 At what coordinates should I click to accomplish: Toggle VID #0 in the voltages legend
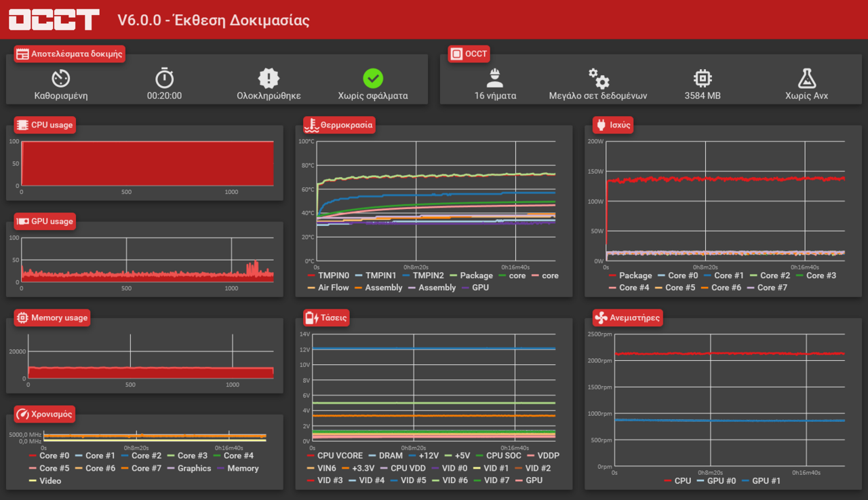click(449, 468)
